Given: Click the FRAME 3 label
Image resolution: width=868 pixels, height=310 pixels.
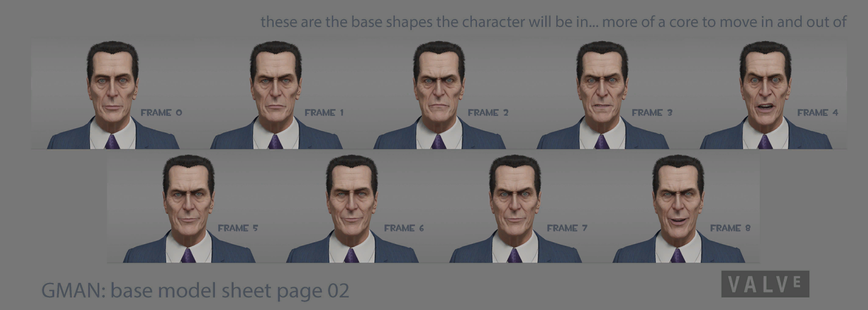Looking at the screenshot, I should (x=652, y=113).
